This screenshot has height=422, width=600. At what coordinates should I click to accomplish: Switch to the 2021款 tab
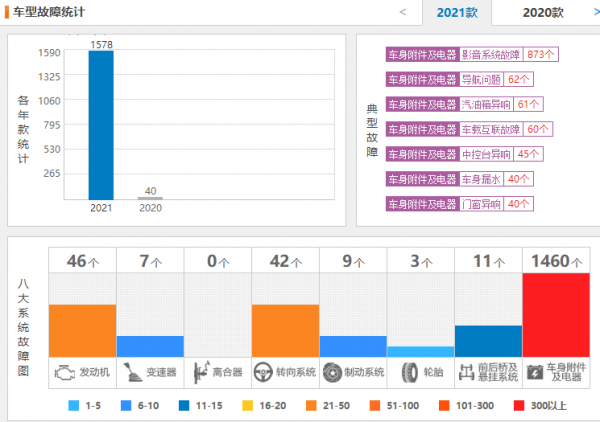[457, 13]
